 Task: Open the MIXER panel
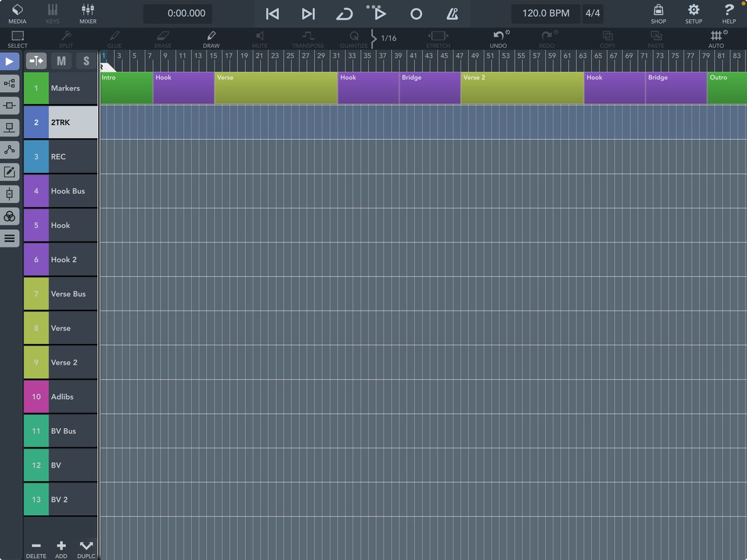coord(88,13)
